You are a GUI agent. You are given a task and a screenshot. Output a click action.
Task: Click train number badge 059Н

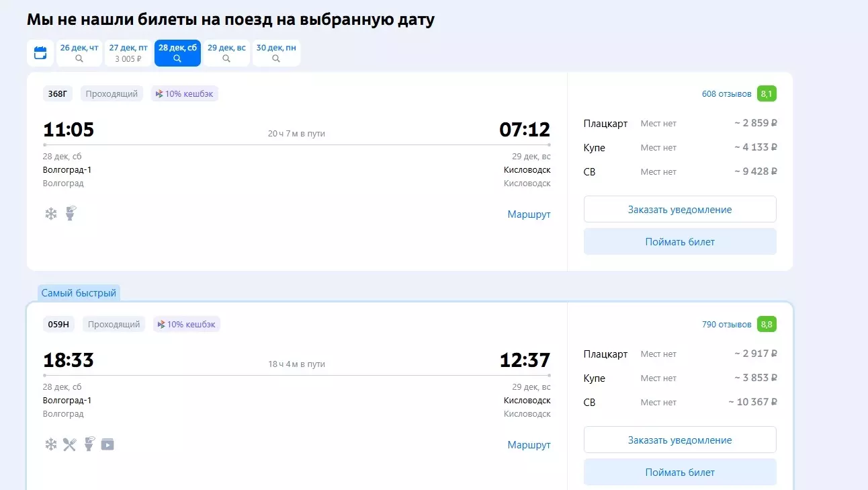click(58, 325)
